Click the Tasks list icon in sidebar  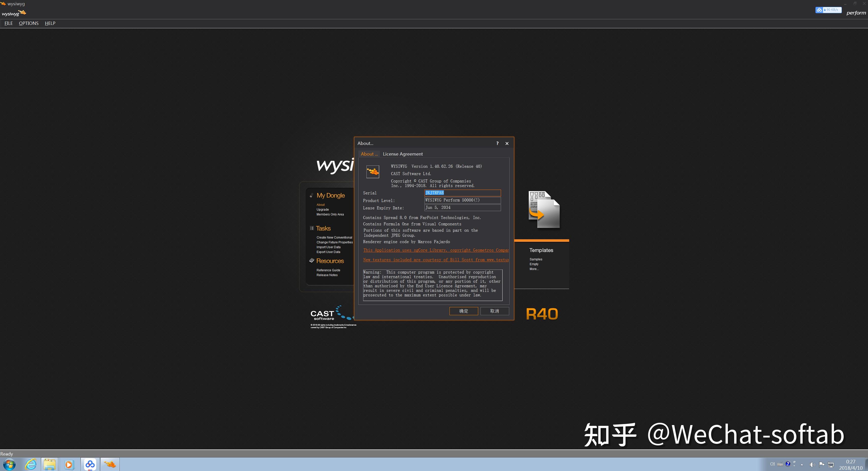coord(312,228)
